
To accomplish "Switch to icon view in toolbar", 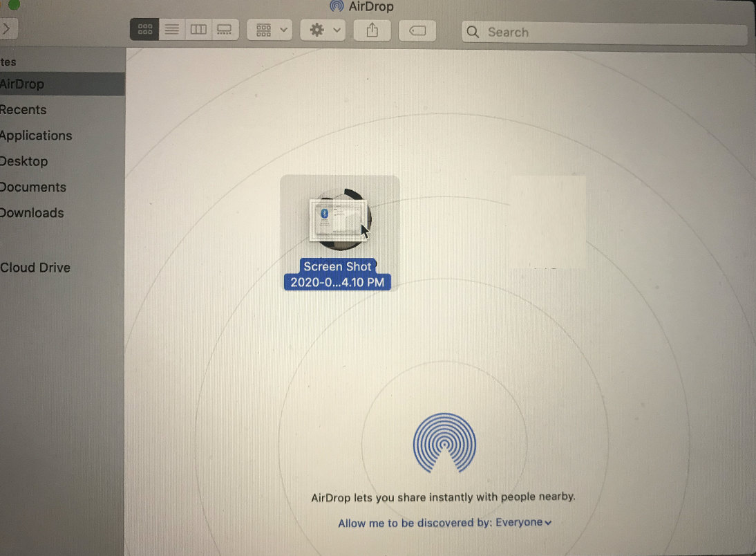I will [144, 30].
